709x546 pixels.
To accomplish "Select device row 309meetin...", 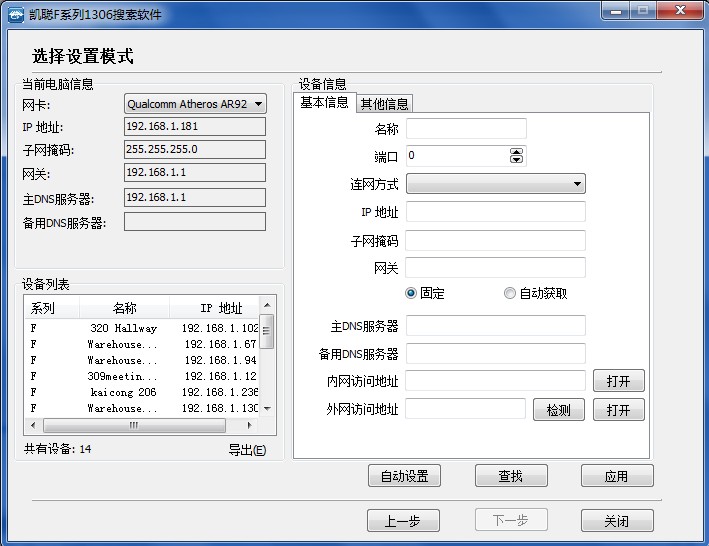I will coord(142,376).
